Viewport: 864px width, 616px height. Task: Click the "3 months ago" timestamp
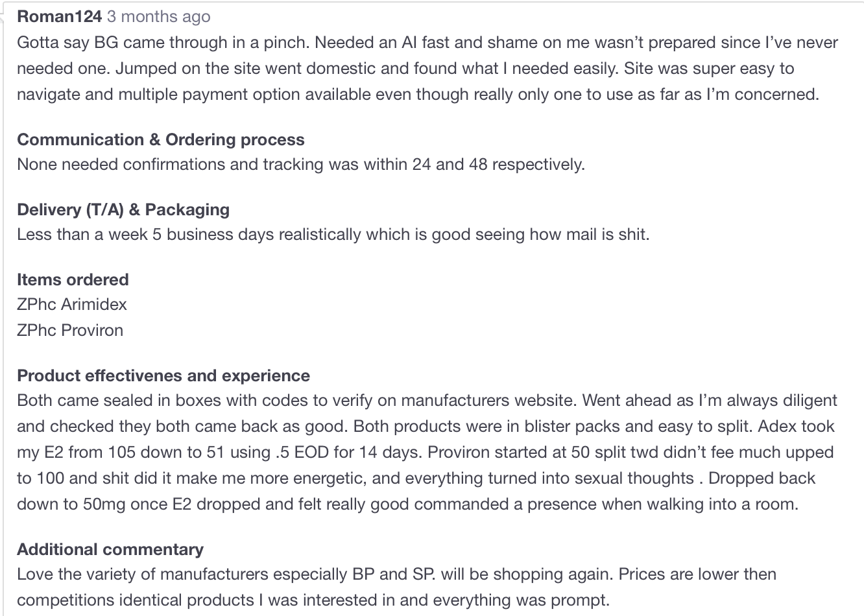click(x=158, y=17)
